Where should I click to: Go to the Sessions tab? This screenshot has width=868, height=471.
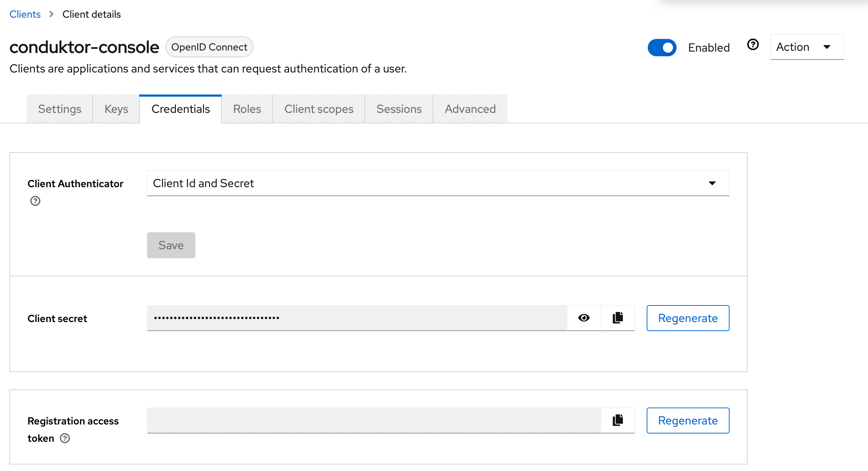[x=399, y=109]
